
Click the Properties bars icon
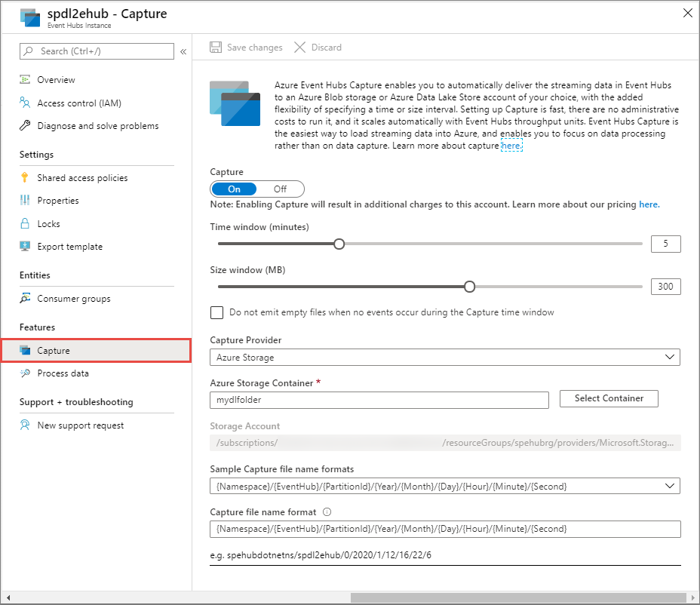coord(25,200)
